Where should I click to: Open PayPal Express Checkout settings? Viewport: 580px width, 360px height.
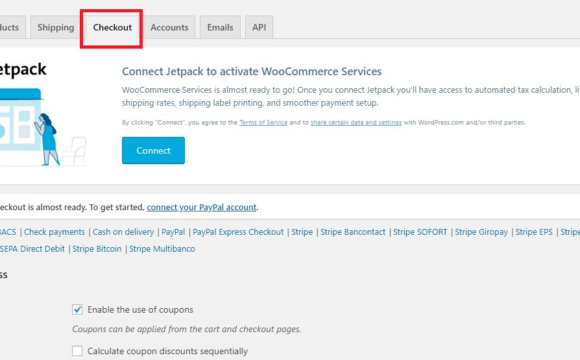pos(238,232)
